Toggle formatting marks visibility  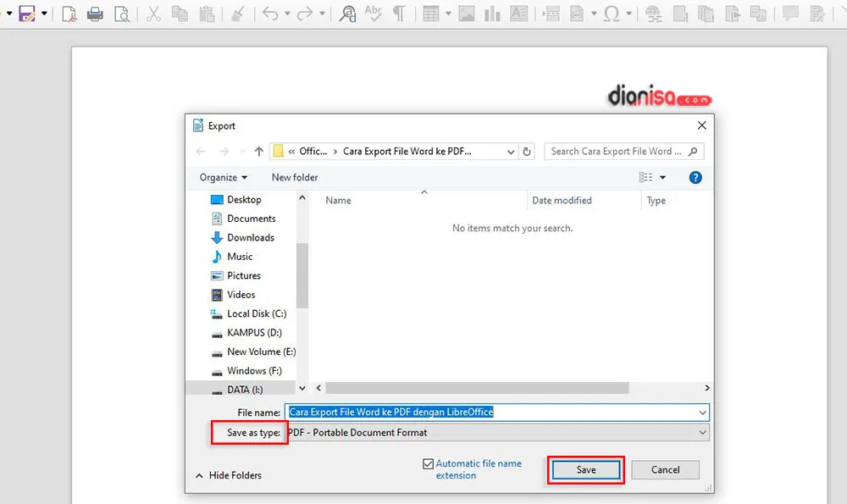pyautogui.click(x=398, y=14)
